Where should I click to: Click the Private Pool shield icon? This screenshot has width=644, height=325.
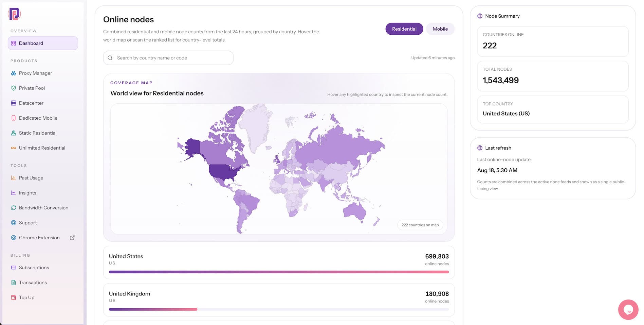[14, 88]
